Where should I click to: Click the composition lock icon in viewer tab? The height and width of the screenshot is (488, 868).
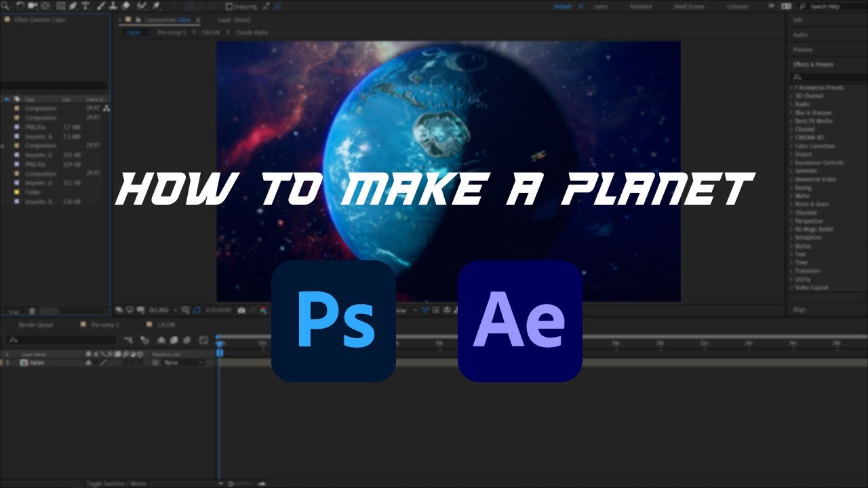point(138,20)
